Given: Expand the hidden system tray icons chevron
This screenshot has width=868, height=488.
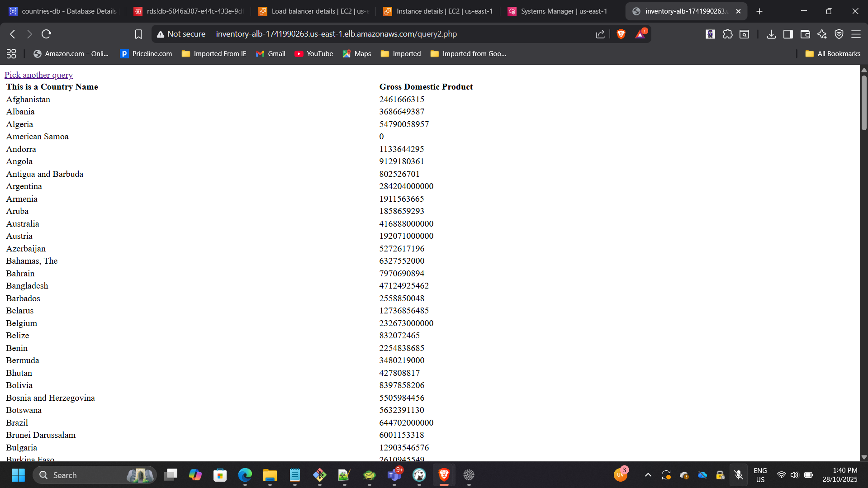Looking at the screenshot, I should [648, 475].
